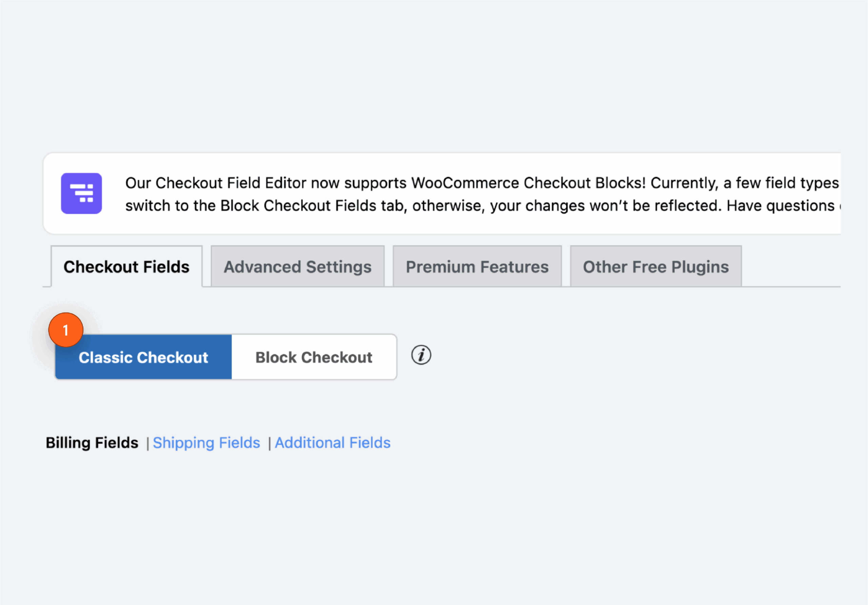Open the Checkout Fields tab
868x605 pixels.
pos(126,266)
